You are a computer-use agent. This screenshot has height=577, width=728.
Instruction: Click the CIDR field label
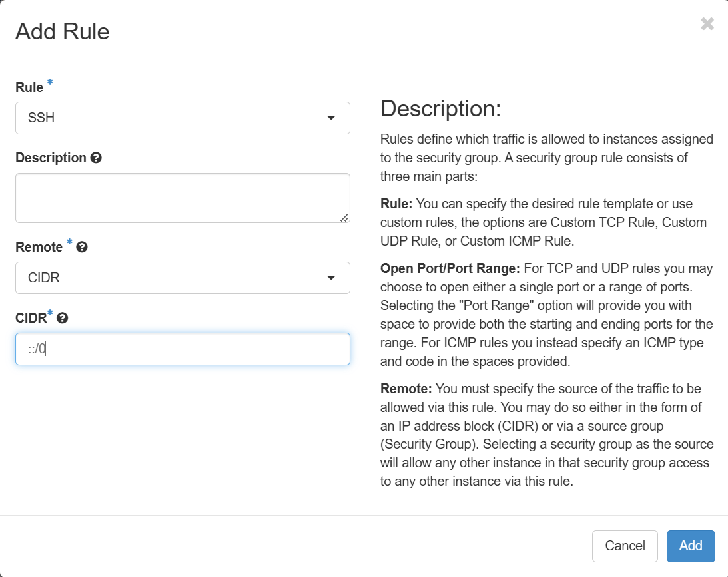[31, 318]
